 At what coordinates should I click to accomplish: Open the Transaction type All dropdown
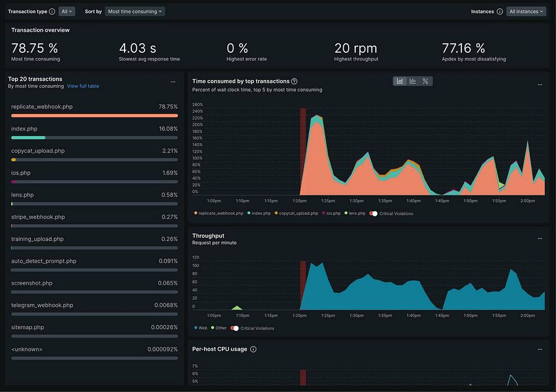click(x=66, y=11)
